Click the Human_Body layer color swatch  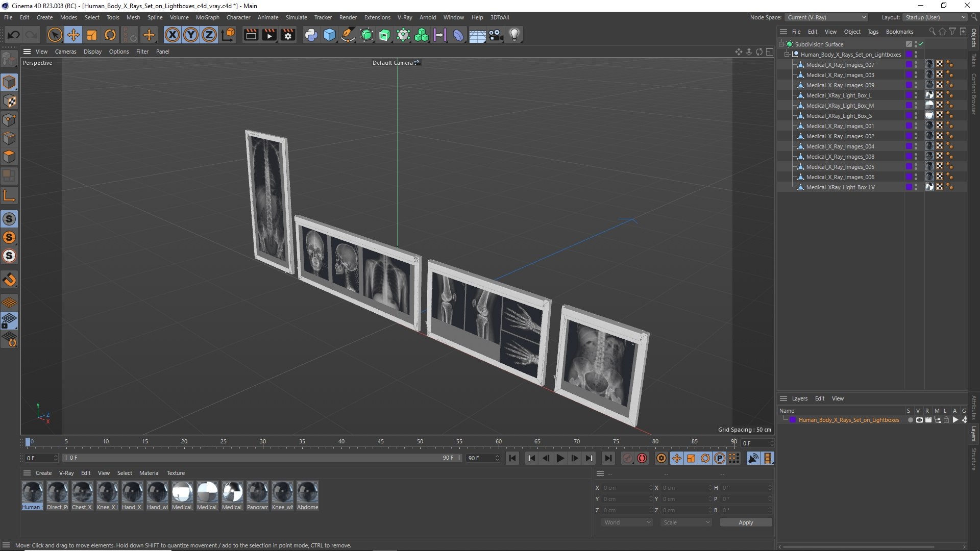click(793, 420)
